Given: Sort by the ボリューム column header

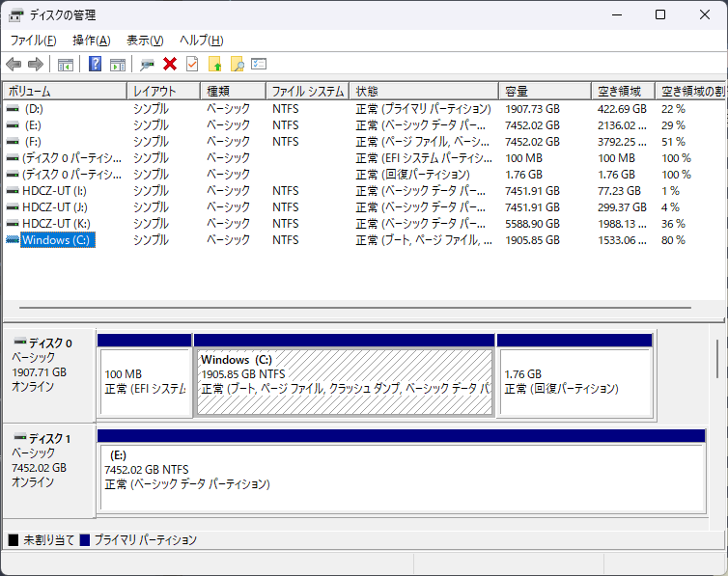Looking at the screenshot, I should (64, 91).
